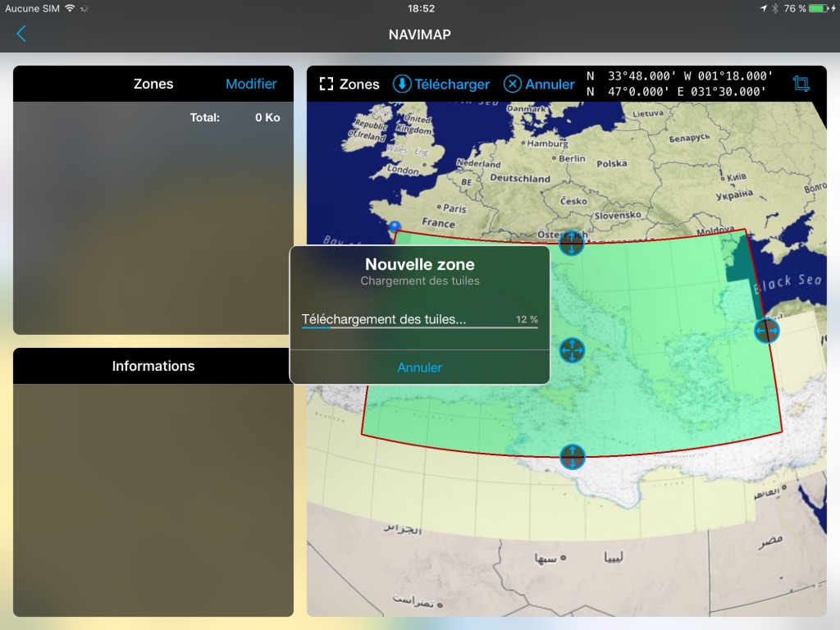The width and height of the screenshot is (840, 630).
Task: Click the Annuler circled X icon in toolbar
Action: pos(513,84)
